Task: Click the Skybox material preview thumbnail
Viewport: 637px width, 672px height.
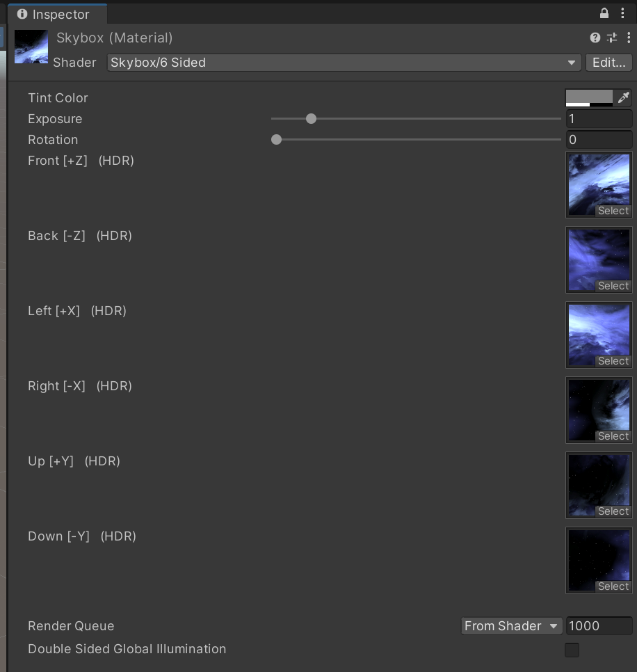Action: pyautogui.click(x=31, y=47)
